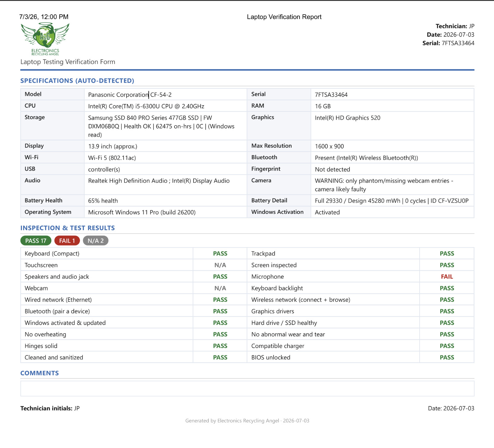This screenshot has height=448, width=494.
Task: Click the INSPECTION & TEST RESULTS section heading
Action: (x=68, y=228)
